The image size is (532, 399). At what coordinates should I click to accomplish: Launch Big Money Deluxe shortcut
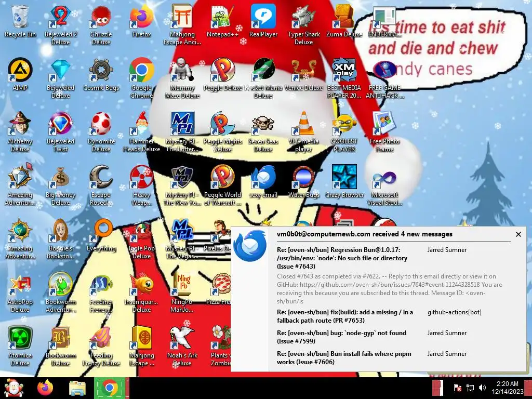(60, 185)
